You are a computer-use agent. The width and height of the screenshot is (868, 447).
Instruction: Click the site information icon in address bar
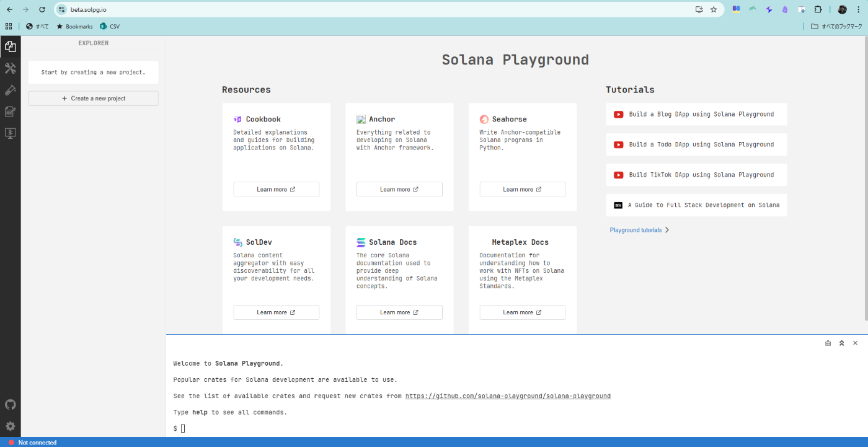61,9
